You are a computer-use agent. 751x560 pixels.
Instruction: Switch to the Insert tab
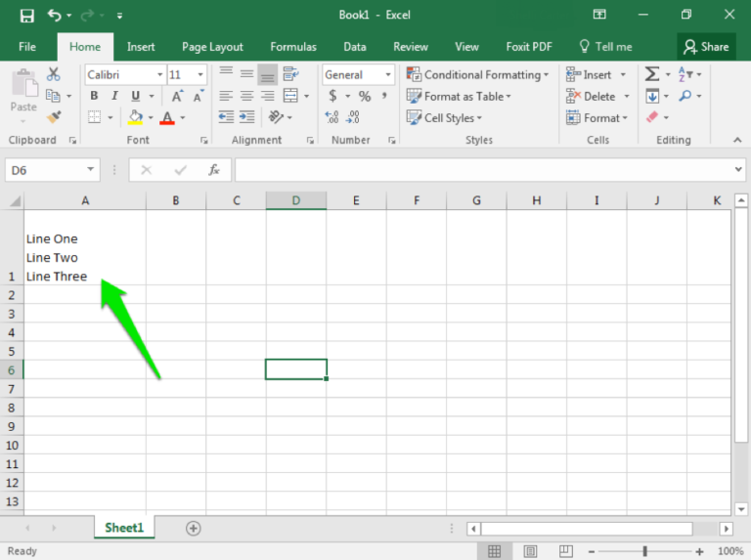(141, 47)
